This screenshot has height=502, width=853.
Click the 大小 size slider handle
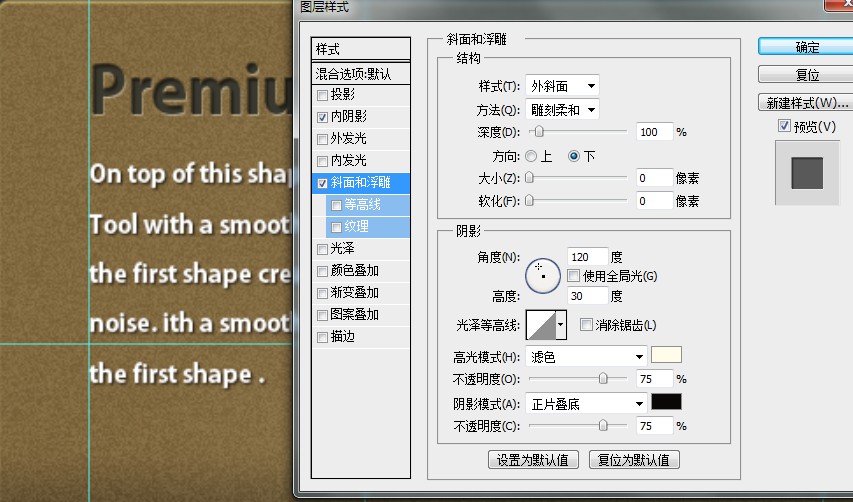529,178
